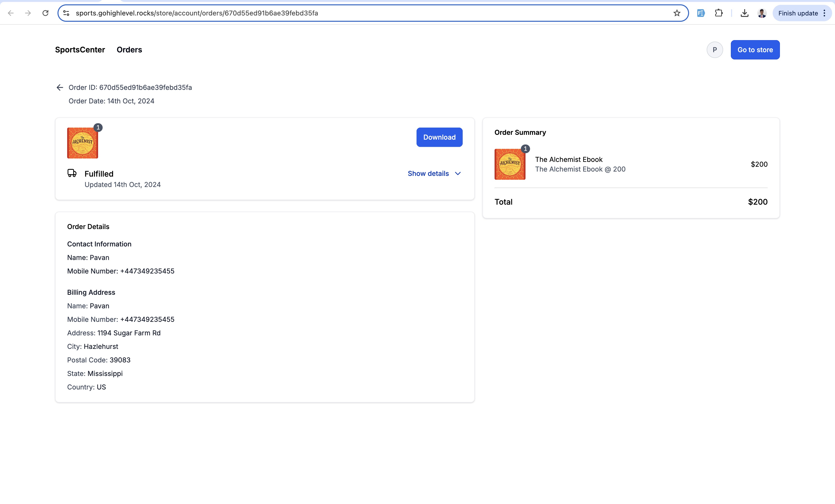
Task: Expand Show details for the fulfilled order
Action: pyautogui.click(x=434, y=173)
